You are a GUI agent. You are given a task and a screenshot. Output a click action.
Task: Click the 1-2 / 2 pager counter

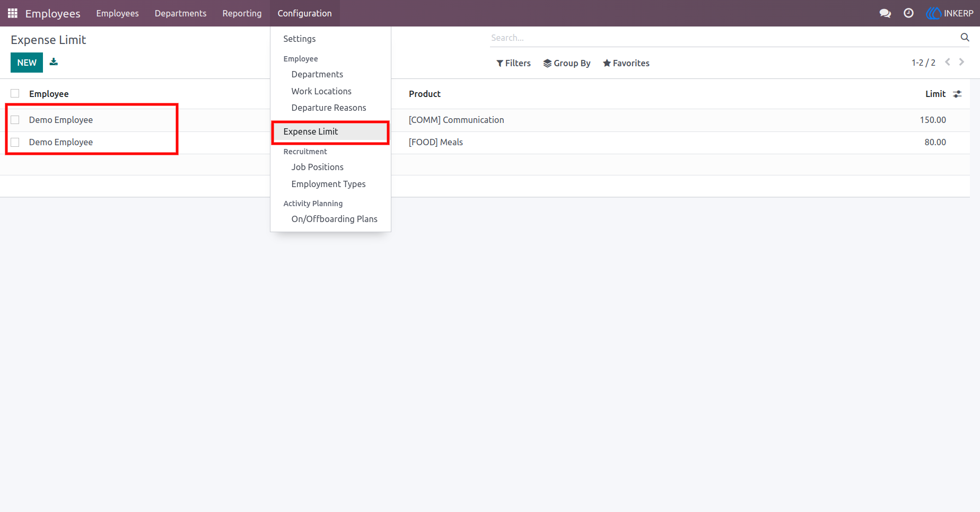[923, 63]
